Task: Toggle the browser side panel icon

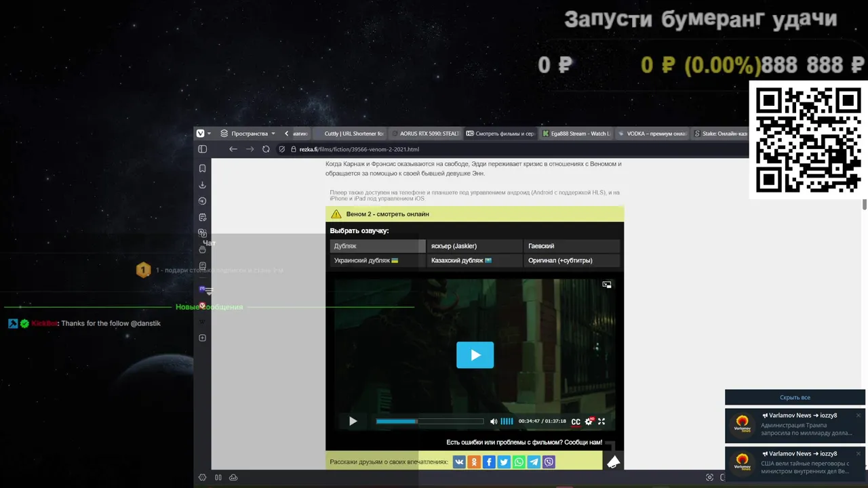Action: [x=202, y=149]
